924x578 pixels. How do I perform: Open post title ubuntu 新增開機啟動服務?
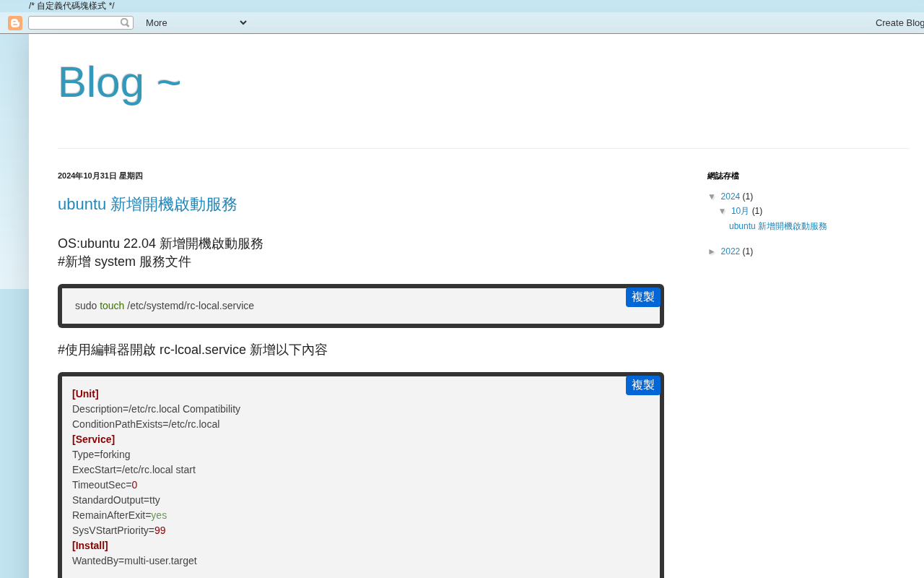click(x=147, y=204)
